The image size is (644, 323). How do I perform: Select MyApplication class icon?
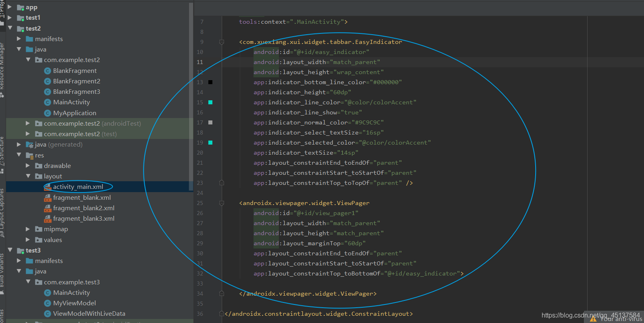point(48,113)
